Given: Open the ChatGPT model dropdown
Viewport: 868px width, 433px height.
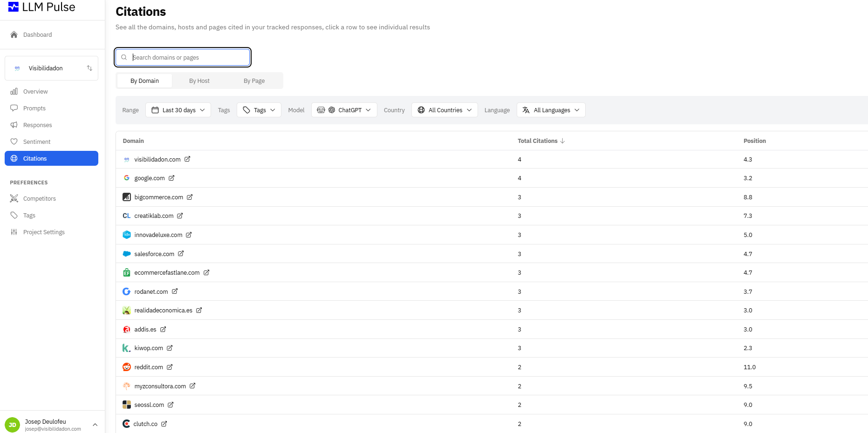Looking at the screenshot, I should click(344, 110).
